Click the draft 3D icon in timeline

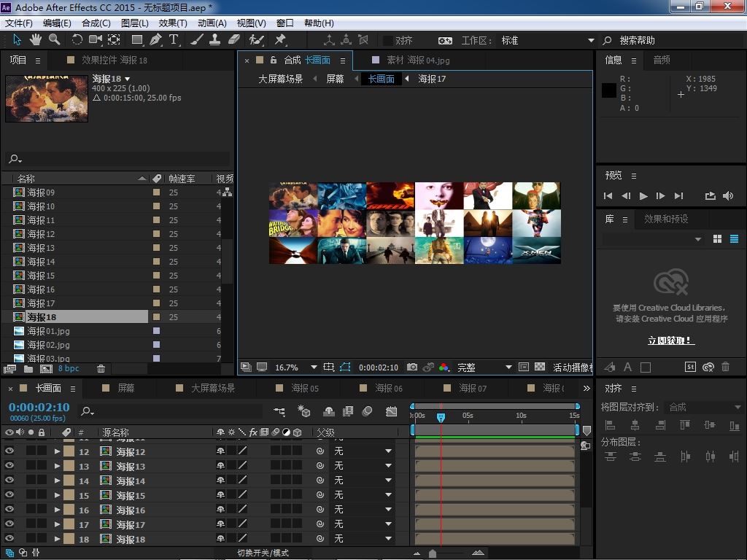click(304, 411)
